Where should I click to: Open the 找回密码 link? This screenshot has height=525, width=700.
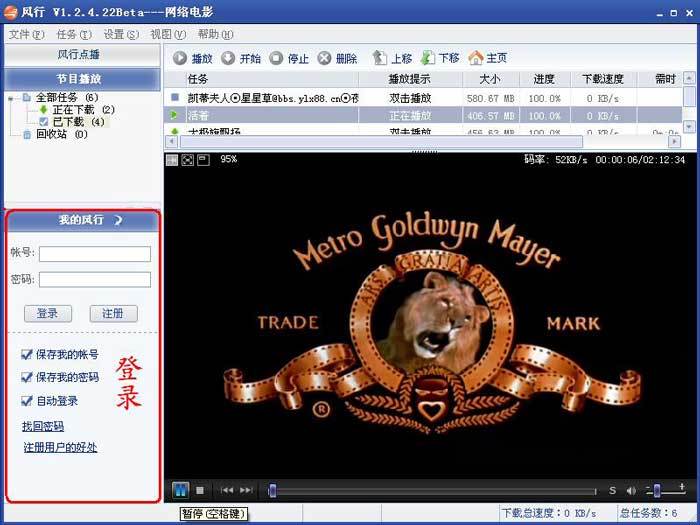click(x=43, y=426)
